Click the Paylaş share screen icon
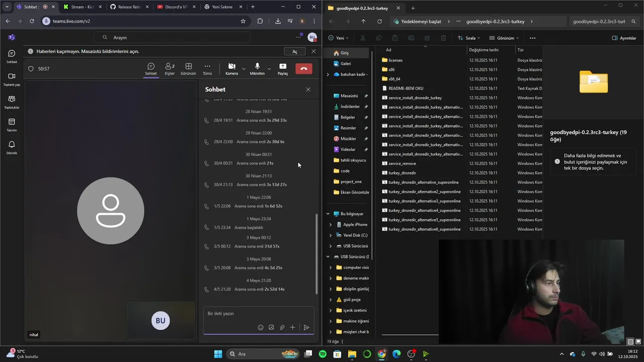This screenshot has height=362, width=644. (283, 69)
